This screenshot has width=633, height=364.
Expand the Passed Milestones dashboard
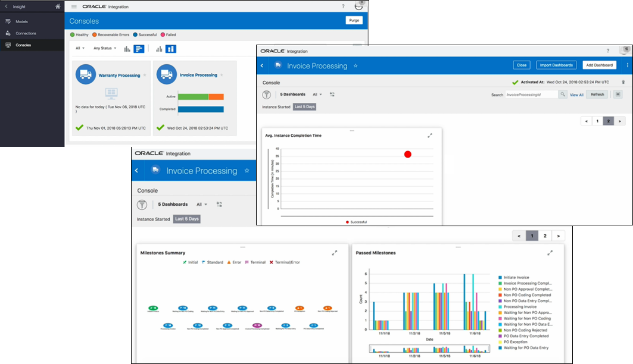pyautogui.click(x=550, y=253)
